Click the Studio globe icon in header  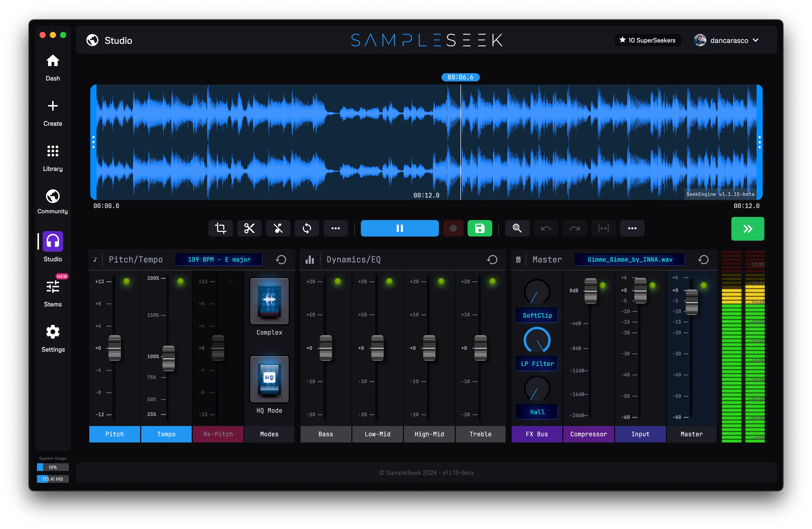point(92,40)
